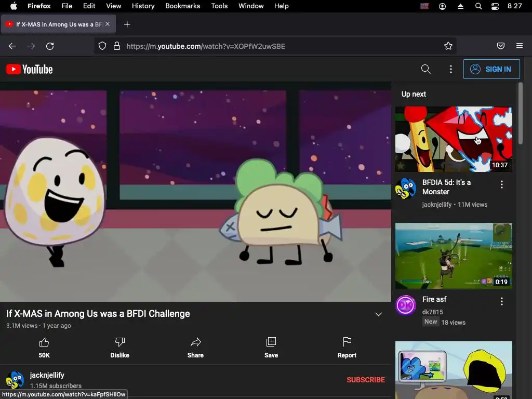The height and width of the screenshot is (399, 532).
Task: Select the If X-MAS in Among Us tab
Action: pos(58,24)
